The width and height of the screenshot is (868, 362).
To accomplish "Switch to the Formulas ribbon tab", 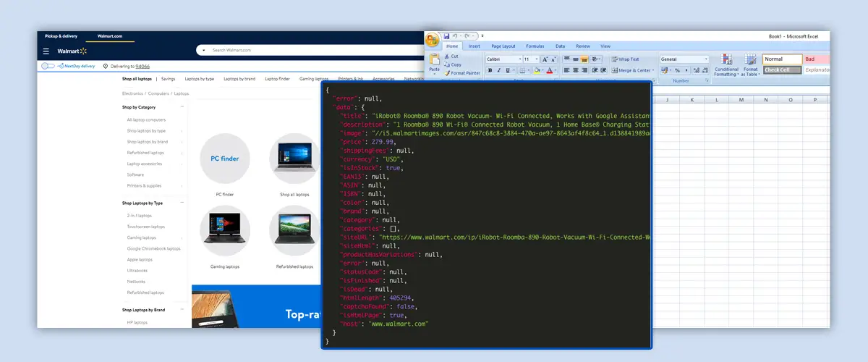I will (535, 46).
